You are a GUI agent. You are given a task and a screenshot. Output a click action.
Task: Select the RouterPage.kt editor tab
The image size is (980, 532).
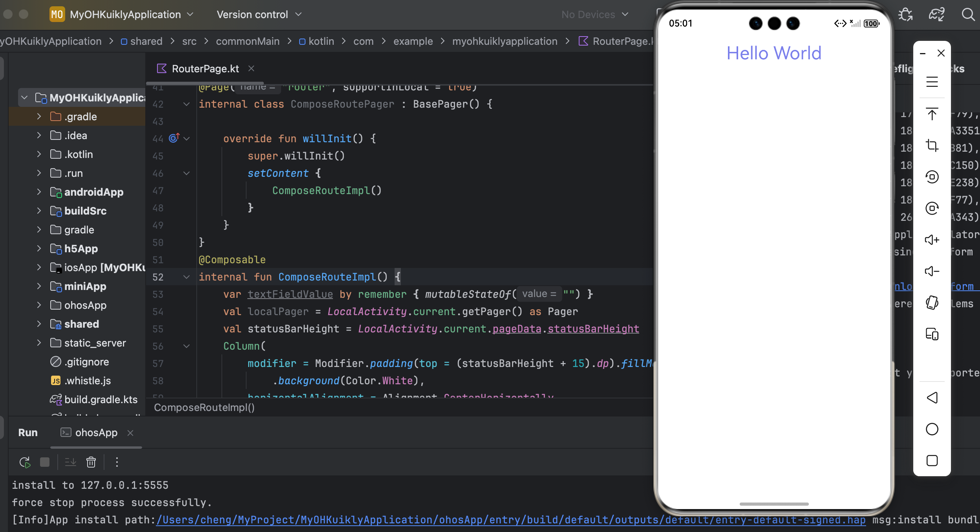tap(205, 69)
